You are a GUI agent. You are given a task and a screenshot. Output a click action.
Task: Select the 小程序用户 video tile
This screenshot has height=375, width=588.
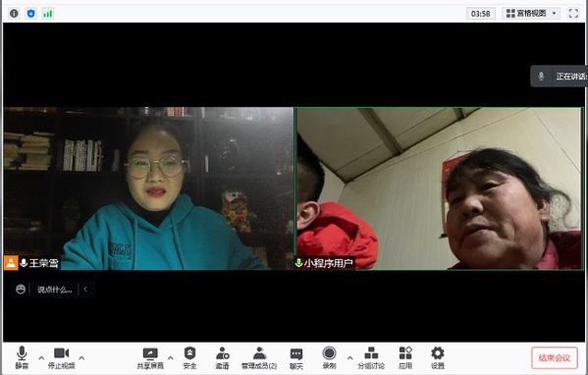tap(439, 188)
